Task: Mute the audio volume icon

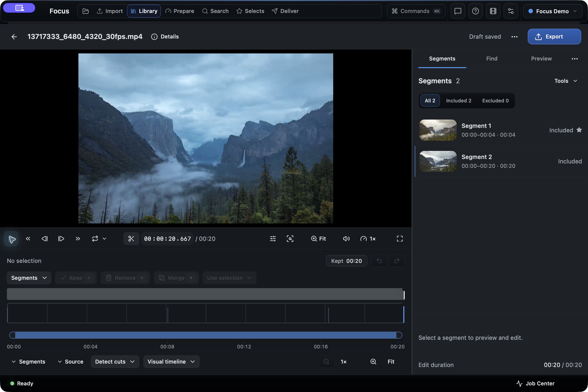Action: click(346, 239)
